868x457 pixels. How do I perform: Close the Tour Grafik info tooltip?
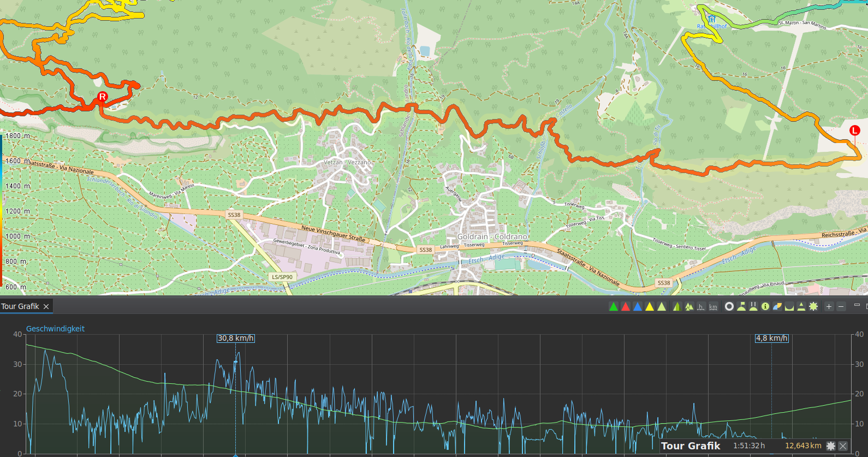pyautogui.click(x=843, y=446)
